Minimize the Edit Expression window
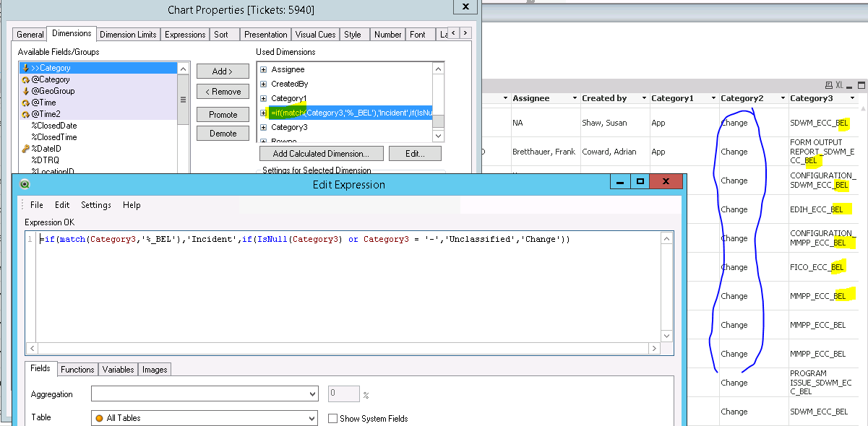Screen dimensions: 868x426 [x=620, y=182]
